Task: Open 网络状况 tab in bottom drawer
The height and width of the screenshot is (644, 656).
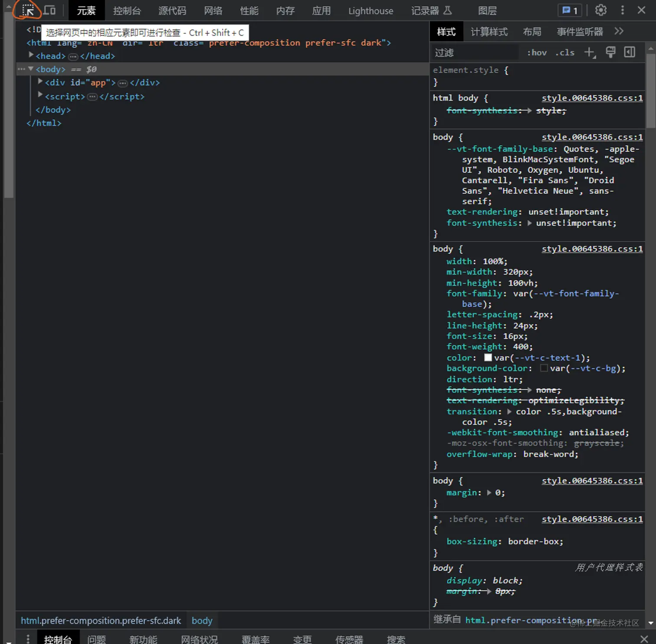Action: (x=199, y=639)
